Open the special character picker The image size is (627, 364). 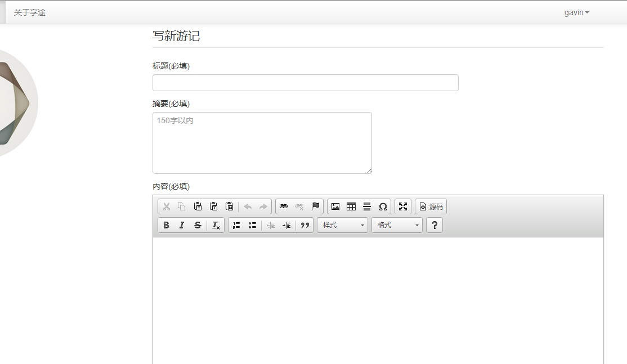point(383,206)
